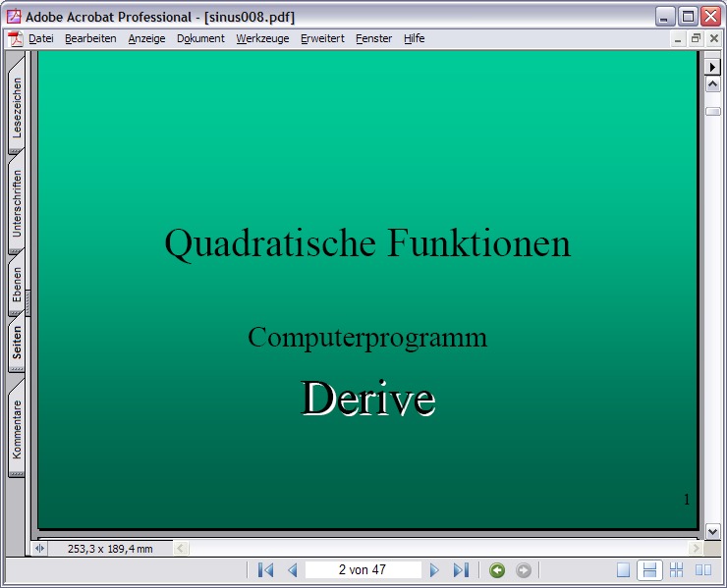The height and width of the screenshot is (588, 727).
Task: Go to the first page
Action: 265,570
